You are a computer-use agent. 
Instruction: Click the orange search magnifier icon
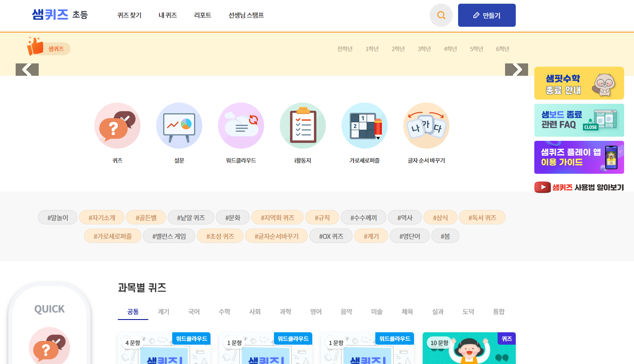(441, 15)
